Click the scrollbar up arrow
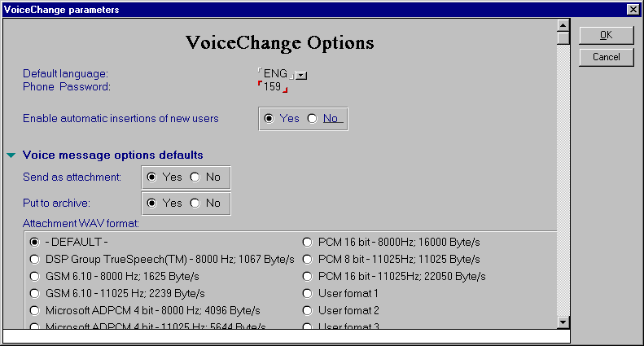 coord(563,25)
